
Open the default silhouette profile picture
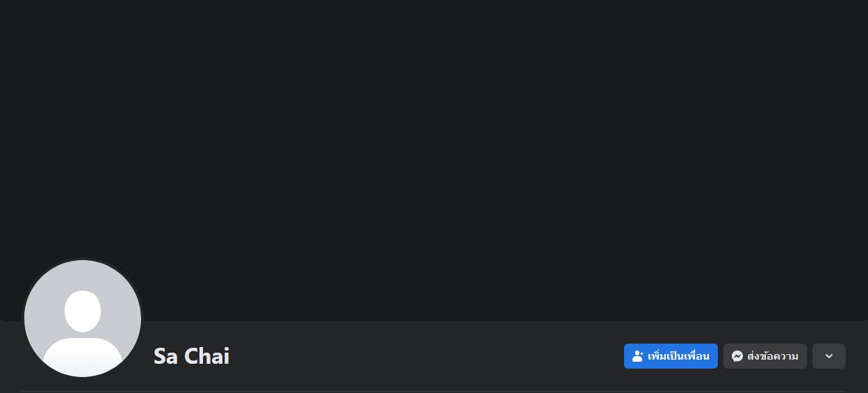(x=83, y=319)
